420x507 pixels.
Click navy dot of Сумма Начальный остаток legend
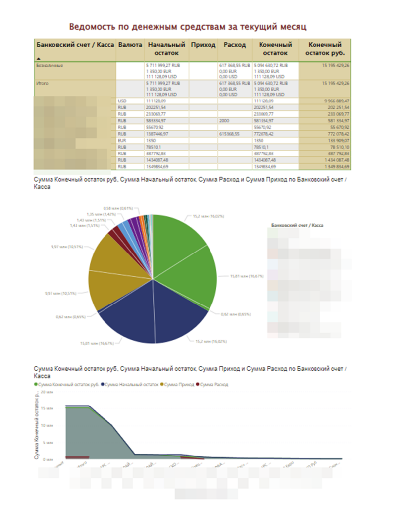pos(103,384)
